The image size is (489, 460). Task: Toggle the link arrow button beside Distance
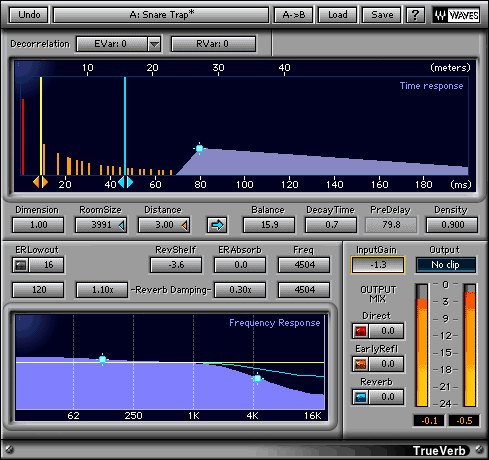[x=217, y=225]
